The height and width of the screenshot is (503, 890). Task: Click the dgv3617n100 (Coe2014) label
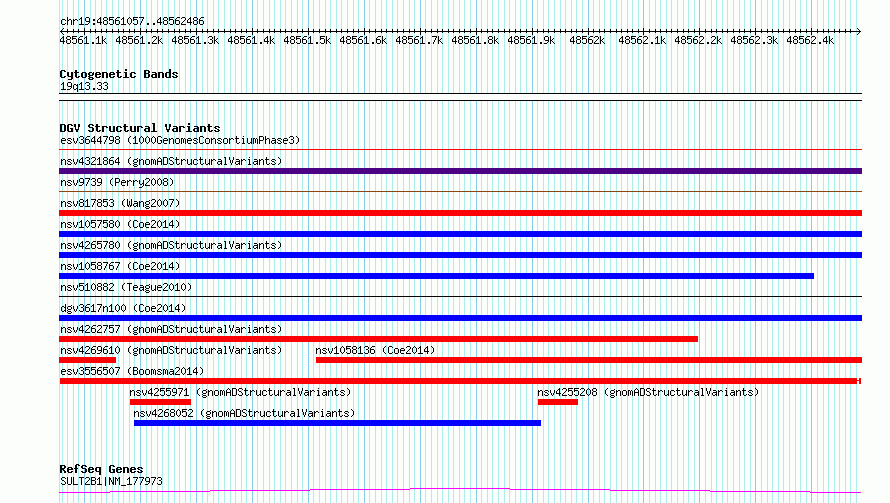point(123,308)
